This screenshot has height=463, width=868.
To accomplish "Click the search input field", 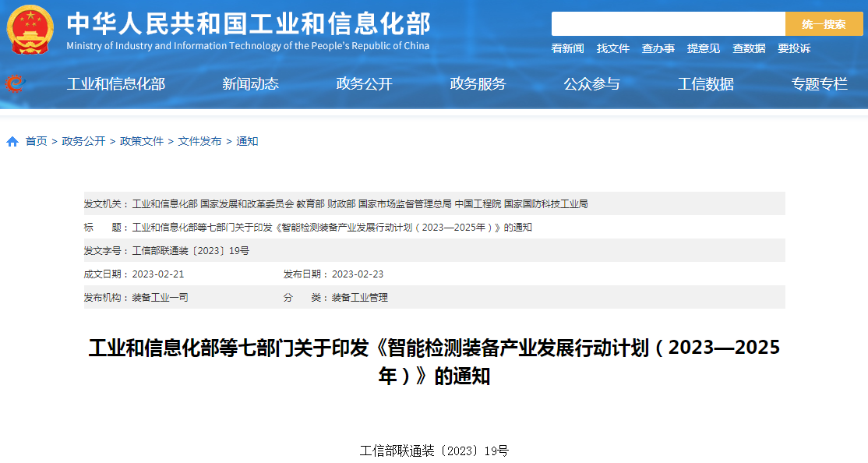I will pyautogui.click(x=669, y=24).
